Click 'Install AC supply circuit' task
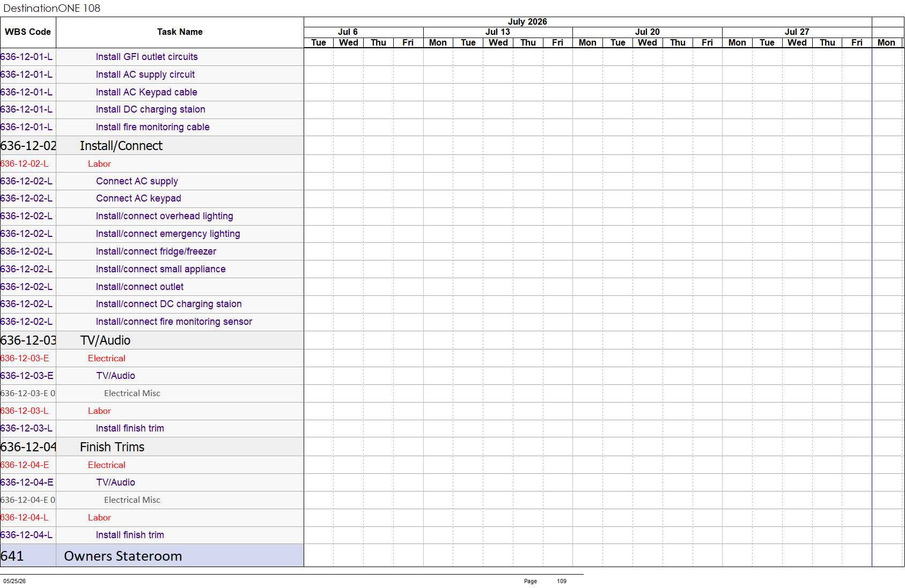 [145, 75]
